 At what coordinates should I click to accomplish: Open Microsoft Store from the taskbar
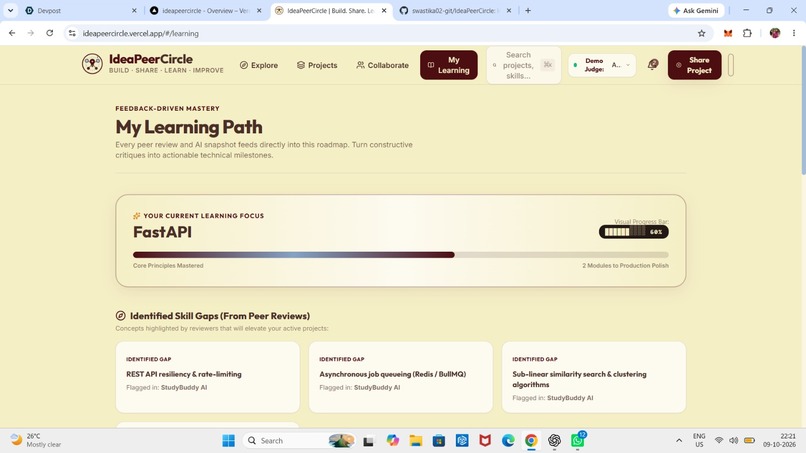pos(438,440)
